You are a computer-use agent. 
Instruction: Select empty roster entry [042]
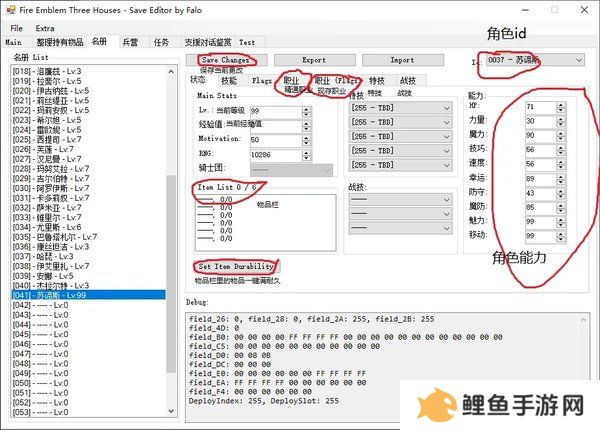[88, 305]
